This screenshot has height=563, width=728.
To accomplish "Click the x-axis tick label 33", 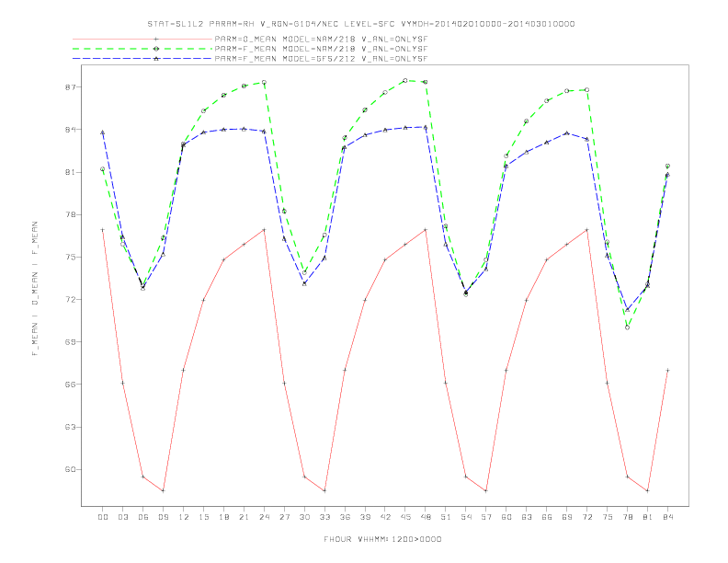I will click(324, 517).
